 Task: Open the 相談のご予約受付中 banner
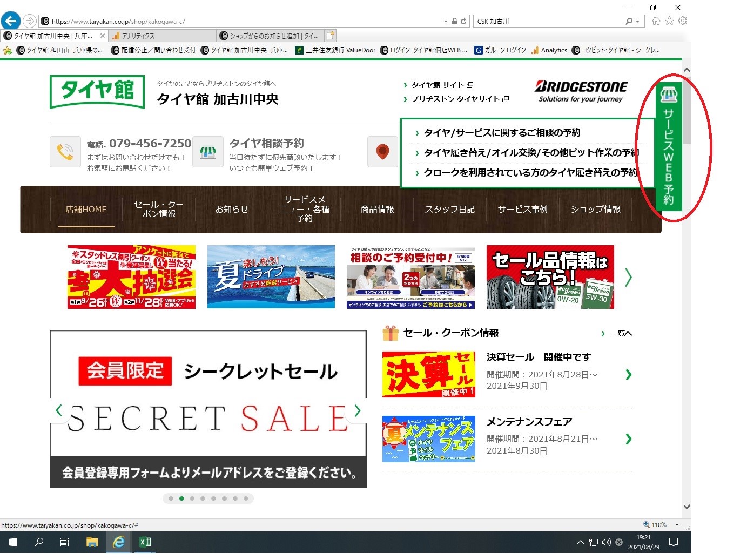pos(410,277)
